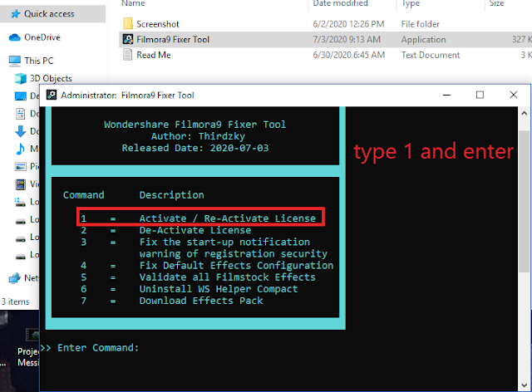Click the 3D Objects cube icon

click(x=20, y=78)
